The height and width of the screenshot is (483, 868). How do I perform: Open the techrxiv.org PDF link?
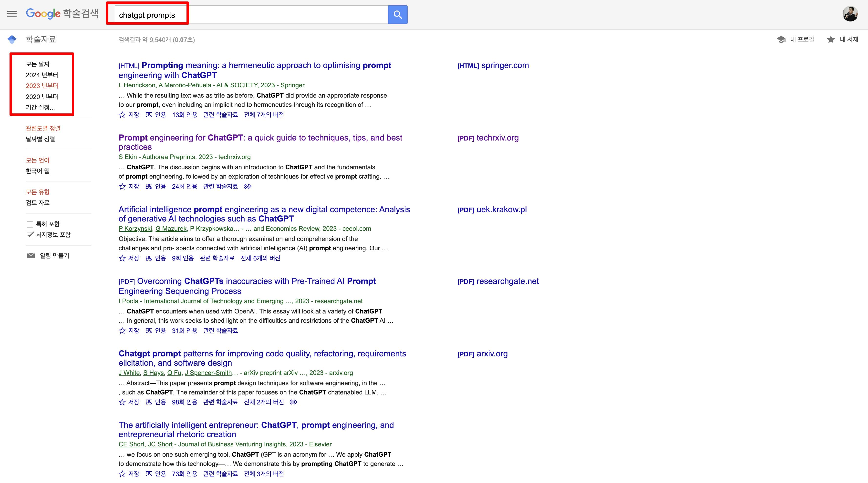coord(488,138)
